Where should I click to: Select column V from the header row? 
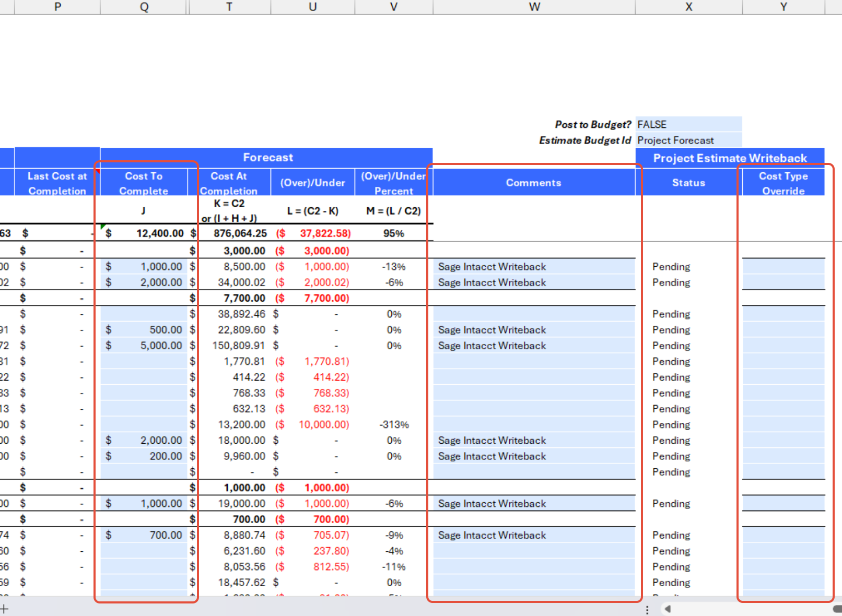394,7
